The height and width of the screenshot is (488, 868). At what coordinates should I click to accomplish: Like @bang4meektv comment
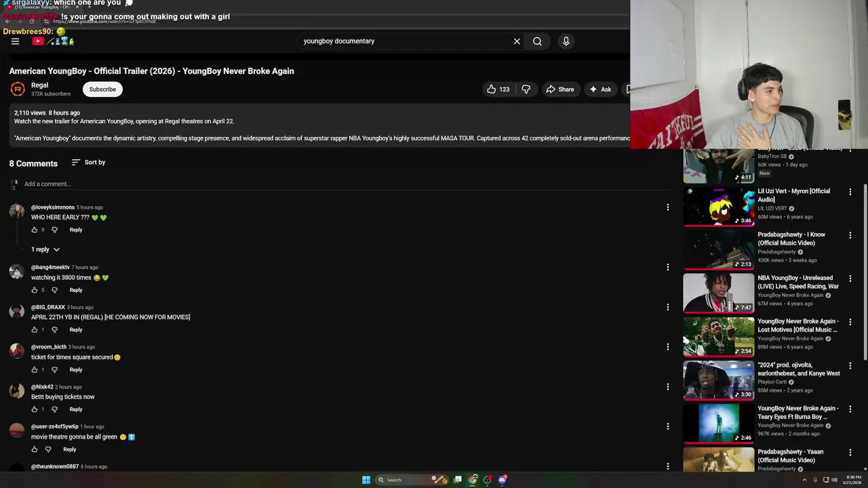coord(35,290)
